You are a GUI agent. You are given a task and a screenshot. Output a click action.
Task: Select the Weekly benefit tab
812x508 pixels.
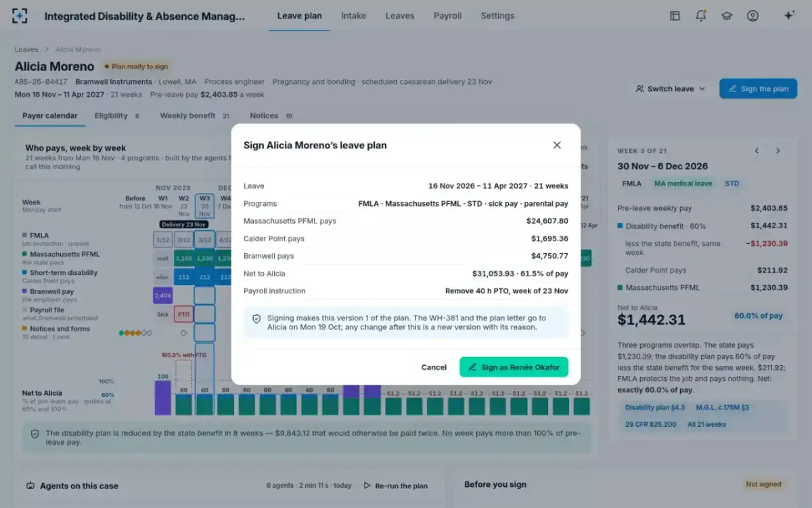pyautogui.click(x=195, y=116)
